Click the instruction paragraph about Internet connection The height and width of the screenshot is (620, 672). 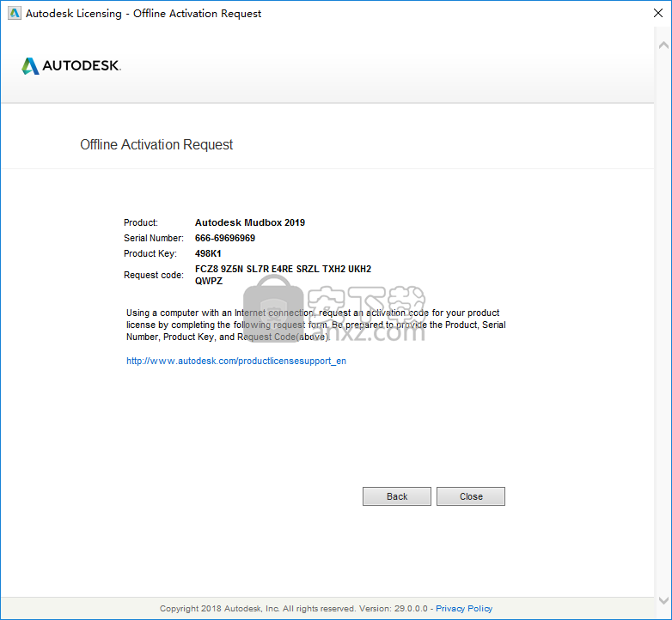[316, 325]
